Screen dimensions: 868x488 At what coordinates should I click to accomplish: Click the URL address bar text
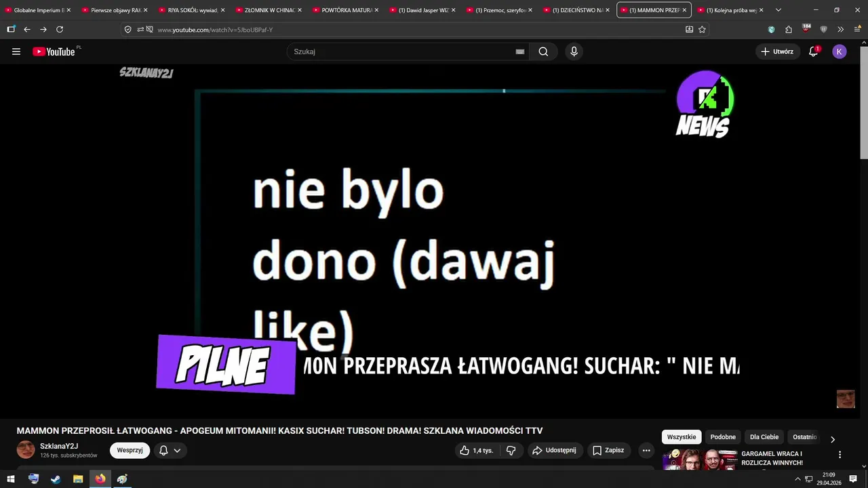click(215, 30)
